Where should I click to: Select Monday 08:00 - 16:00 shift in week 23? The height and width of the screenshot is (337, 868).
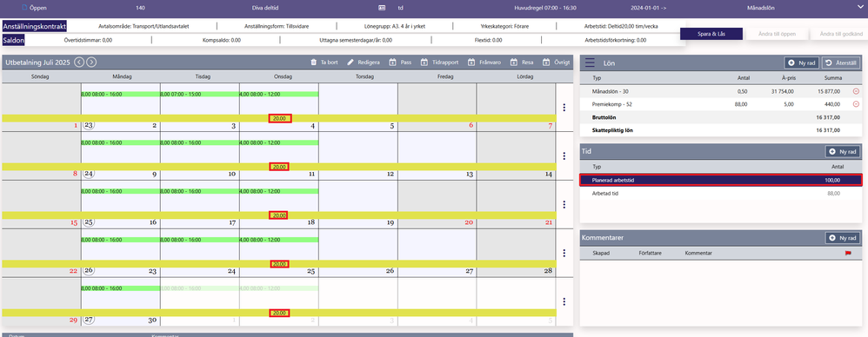(x=120, y=94)
